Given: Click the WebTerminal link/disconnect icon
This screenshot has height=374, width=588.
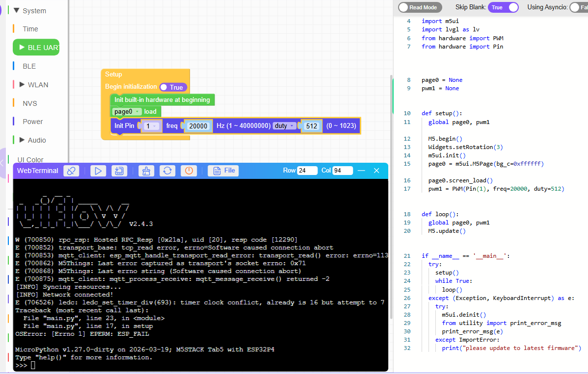Looking at the screenshot, I should [72, 171].
